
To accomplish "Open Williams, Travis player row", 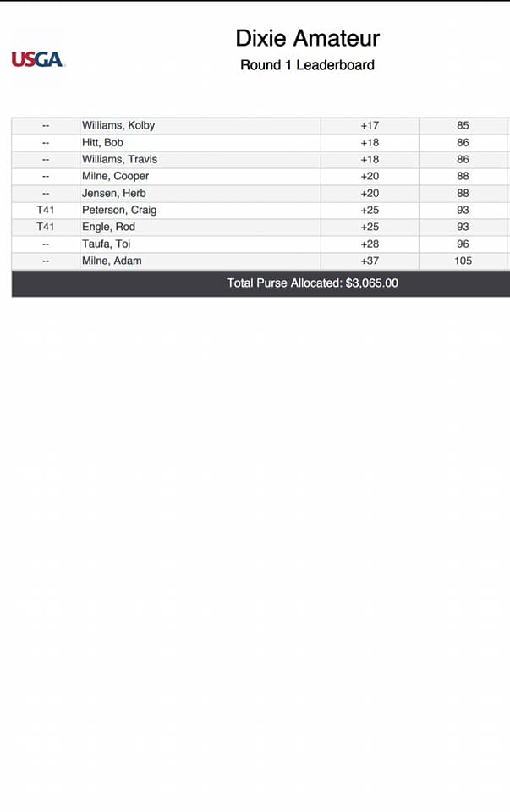I will click(x=119, y=159).
